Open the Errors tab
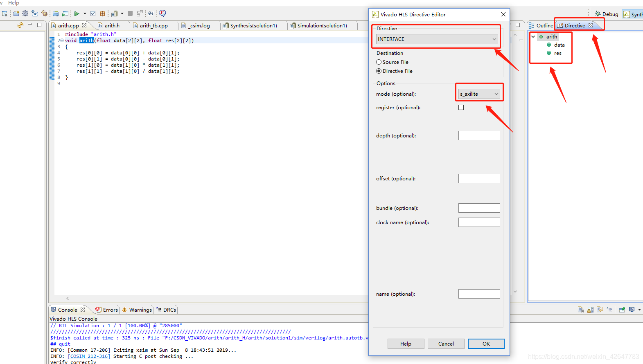Image resolution: width=643 pixels, height=364 pixels. (x=107, y=310)
